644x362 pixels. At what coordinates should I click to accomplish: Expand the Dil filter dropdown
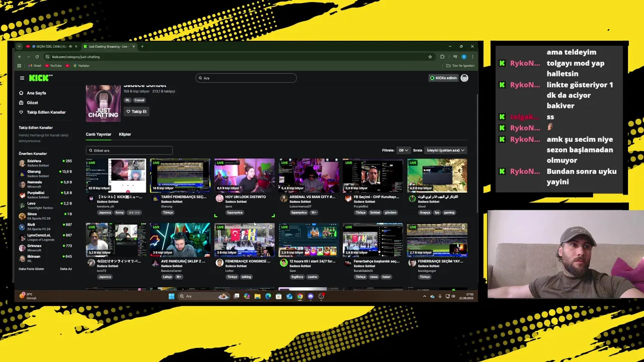(x=404, y=150)
